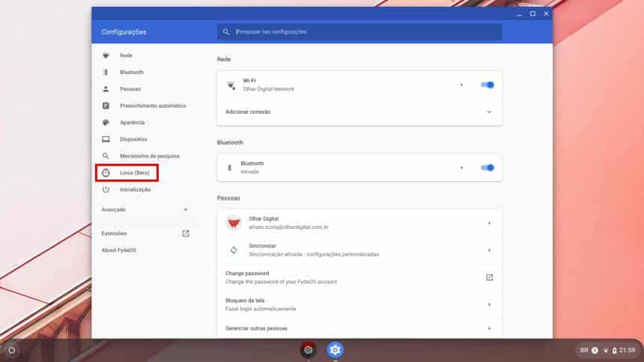Open Mecanismo de pesquisa section
Image resolution: width=644 pixels, height=362 pixels.
click(150, 156)
